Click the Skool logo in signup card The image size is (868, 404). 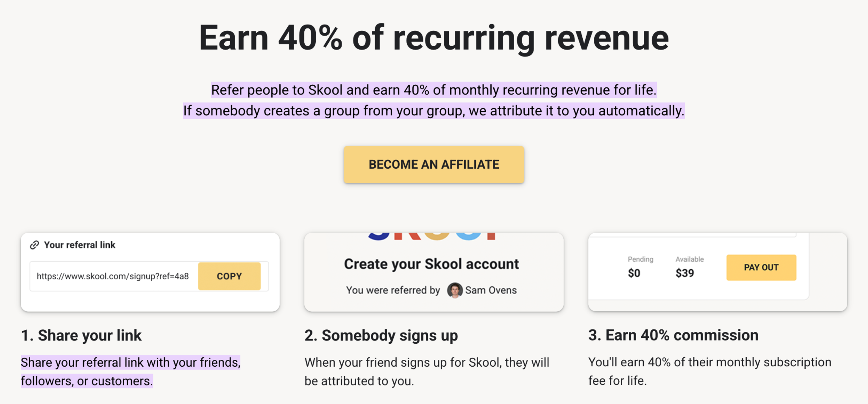click(431, 236)
